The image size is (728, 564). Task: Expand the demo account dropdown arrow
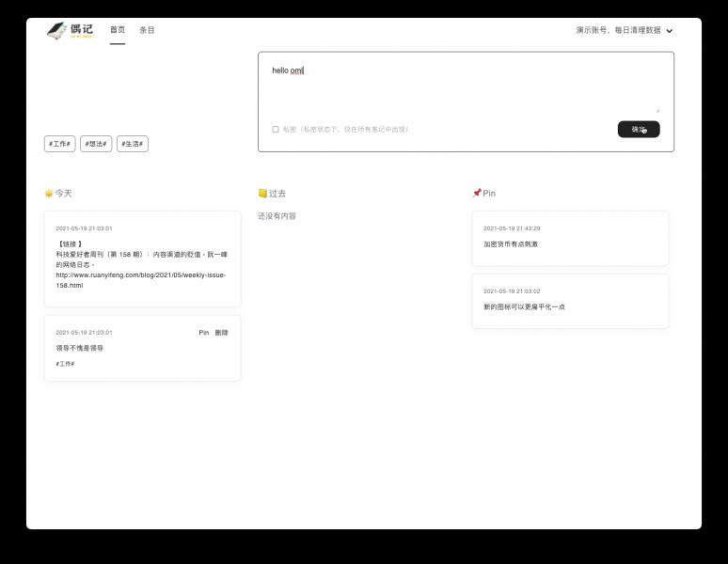click(669, 31)
